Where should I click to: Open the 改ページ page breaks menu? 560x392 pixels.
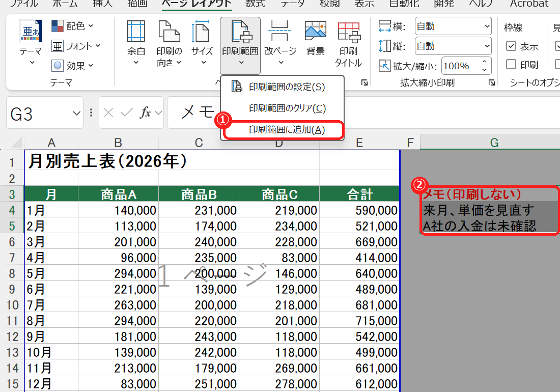281,43
